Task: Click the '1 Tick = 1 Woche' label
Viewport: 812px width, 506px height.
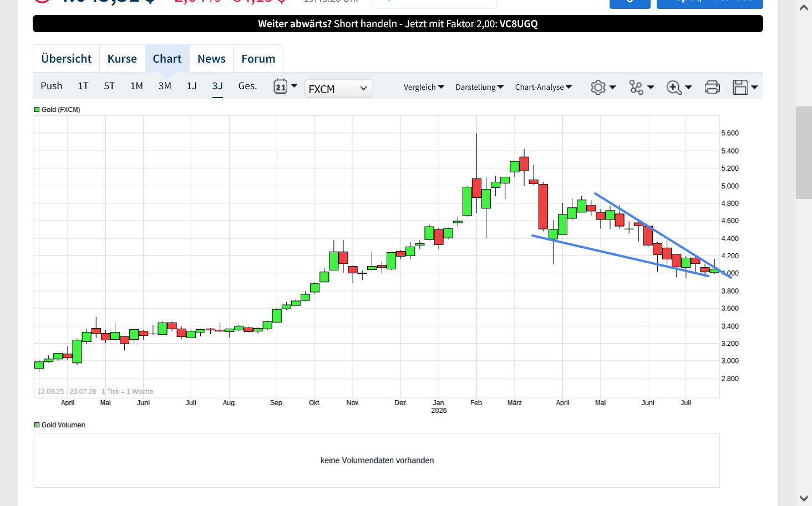Action: [127, 391]
